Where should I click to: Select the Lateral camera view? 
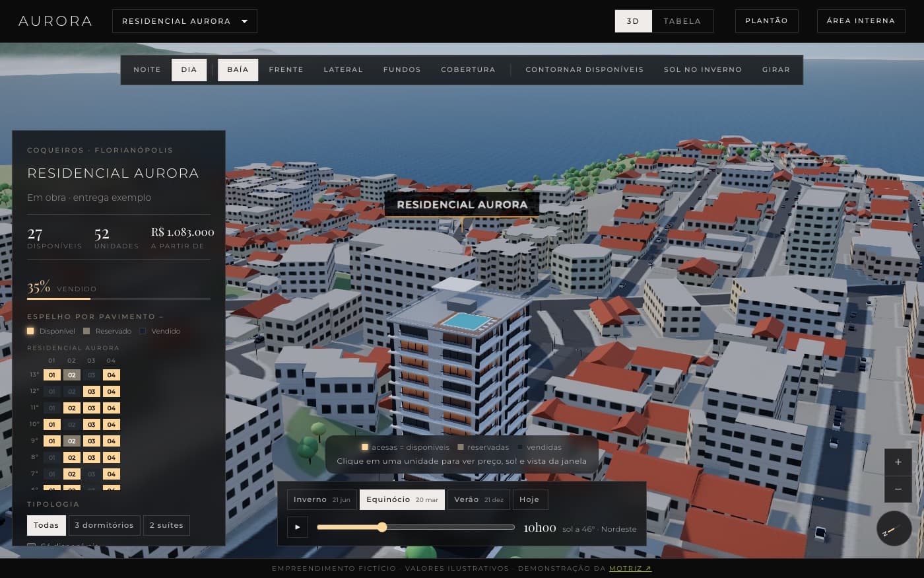(343, 69)
